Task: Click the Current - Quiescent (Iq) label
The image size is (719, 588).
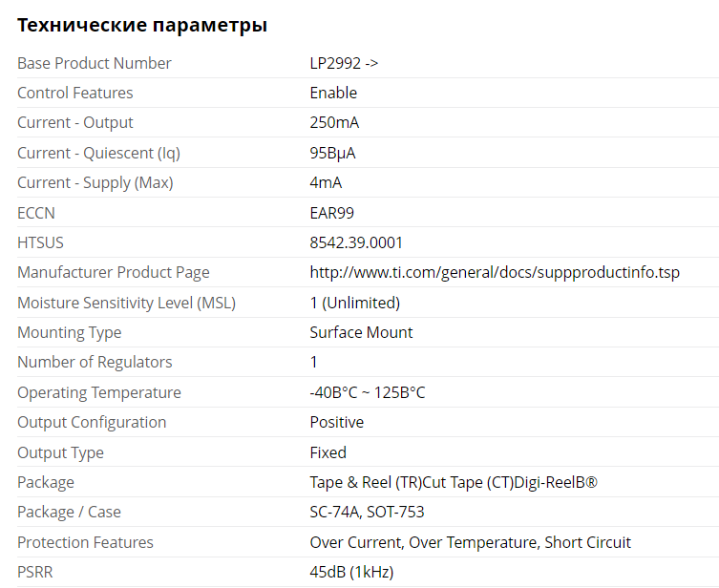Action: coord(98,153)
